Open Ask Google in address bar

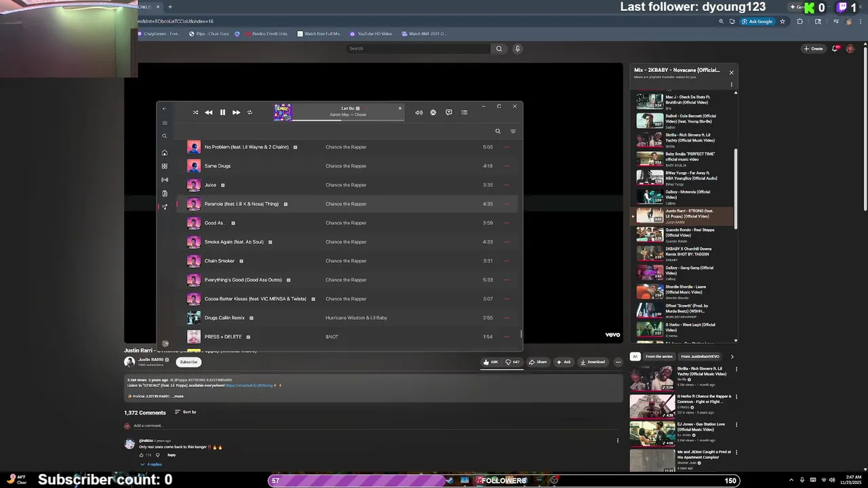(x=757, y=22)
